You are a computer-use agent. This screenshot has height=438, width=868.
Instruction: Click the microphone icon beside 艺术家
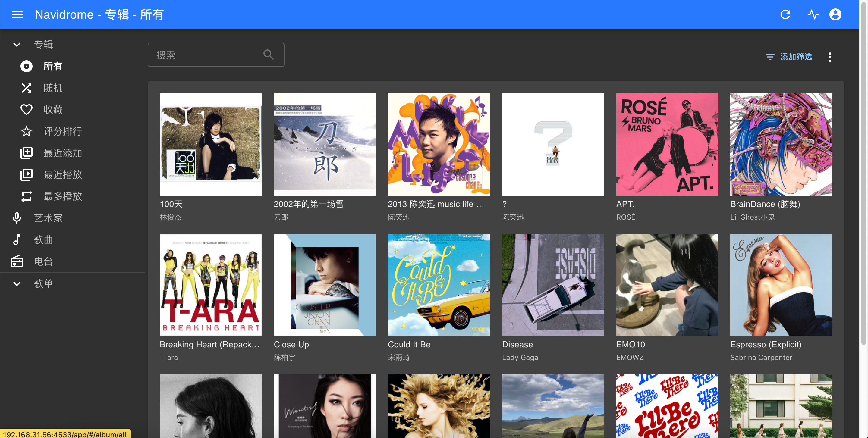coord(17,218)
